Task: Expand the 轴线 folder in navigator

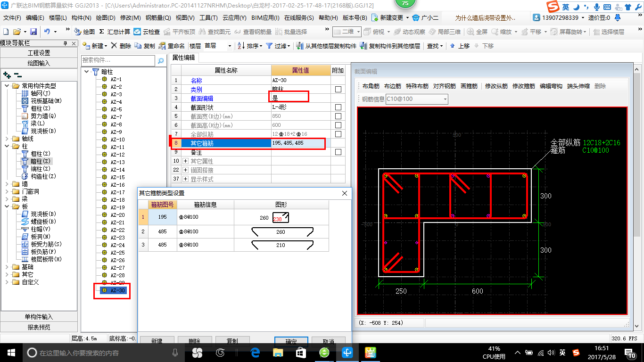Action: point(7,139)
